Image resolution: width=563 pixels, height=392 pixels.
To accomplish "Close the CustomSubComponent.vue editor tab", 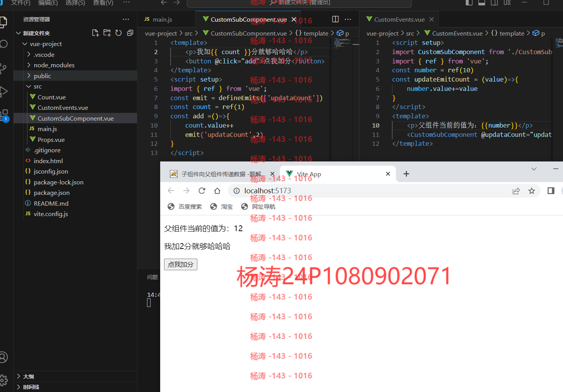I will [x=294, y=19].
